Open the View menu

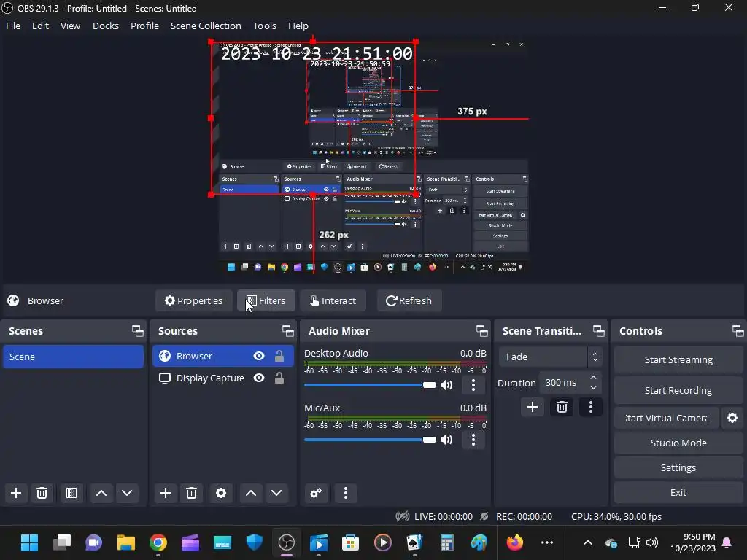pyautogui.click(x=70, y=26)
